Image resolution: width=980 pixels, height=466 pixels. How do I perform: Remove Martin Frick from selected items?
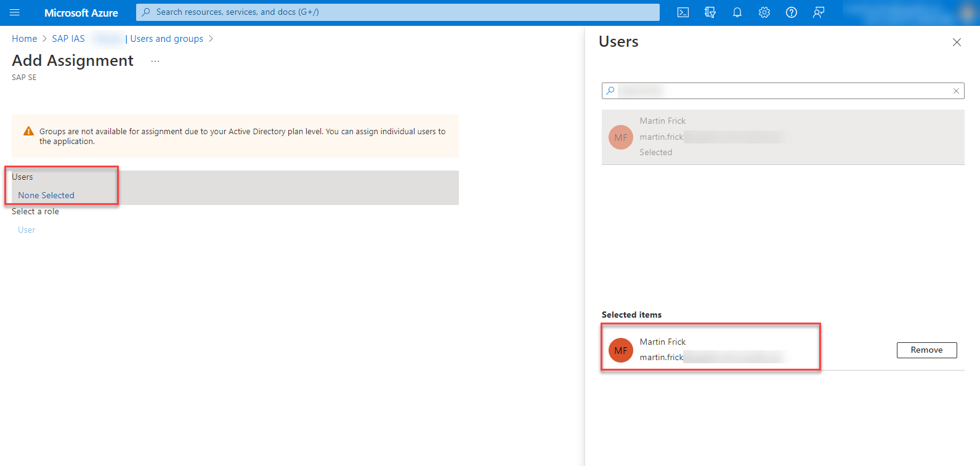click(926, 350)
